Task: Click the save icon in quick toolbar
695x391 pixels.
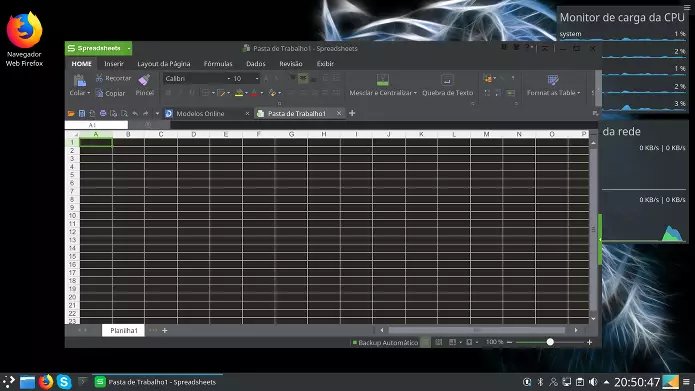Action: pyautogui.click(x=82, y=113)
